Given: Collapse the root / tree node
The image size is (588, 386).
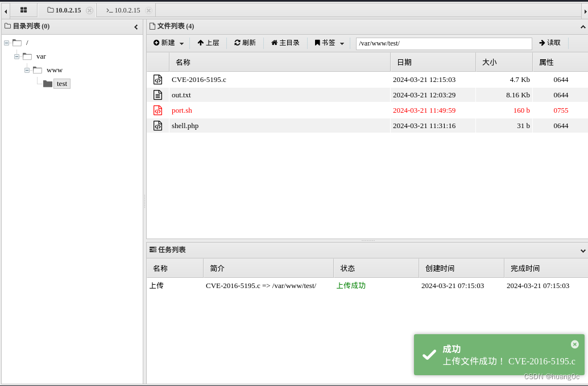Looking at the screenshot, I should click(6, 43).
